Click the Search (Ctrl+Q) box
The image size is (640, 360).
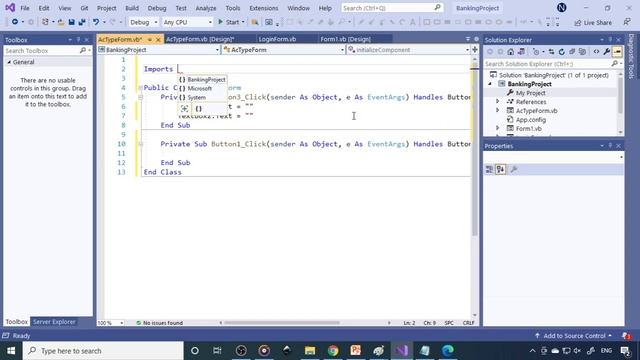[392, 8]
